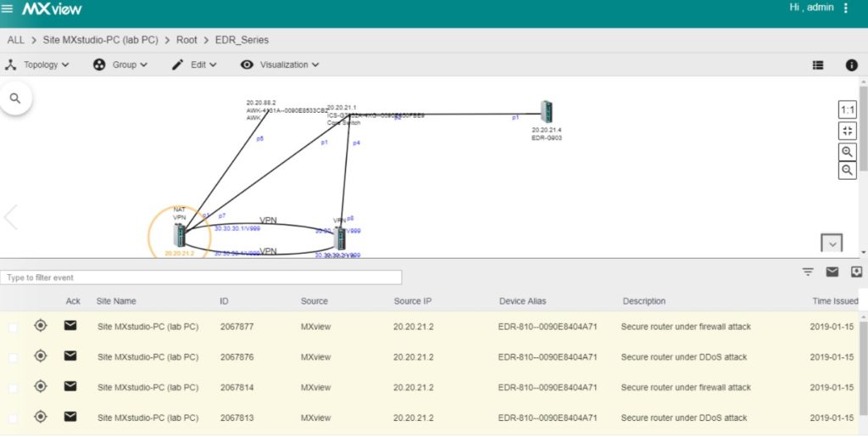Click the topology pane vertical scrollbar
This screenshot has width=868, height=437.
point(864,128)
